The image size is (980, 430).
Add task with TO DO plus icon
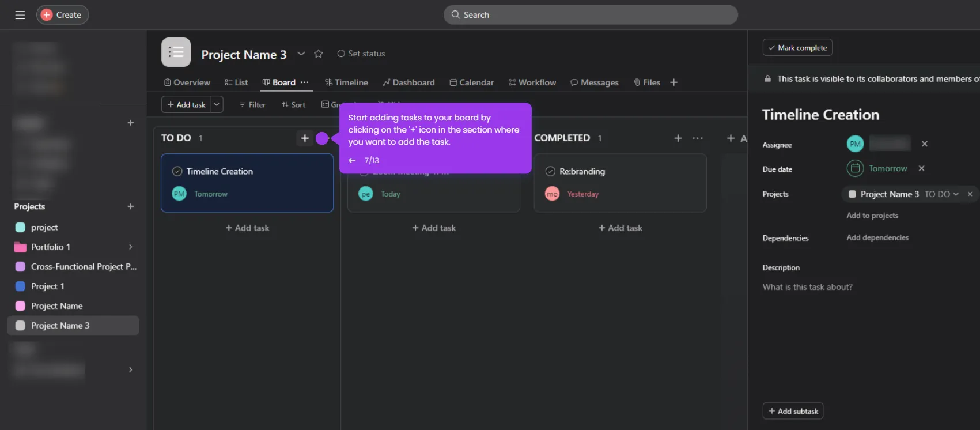[305, 138]
